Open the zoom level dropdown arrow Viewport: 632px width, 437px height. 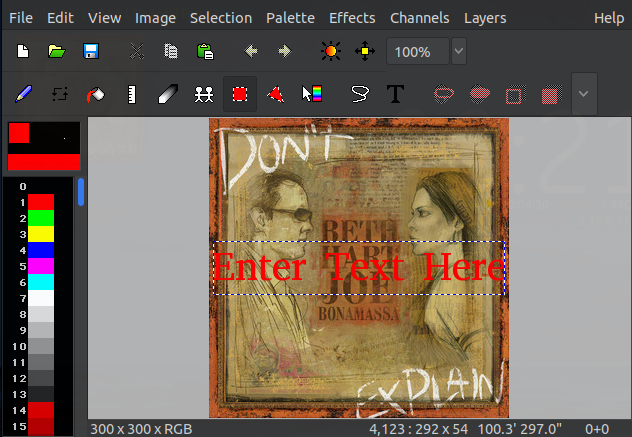coord(459,51)
